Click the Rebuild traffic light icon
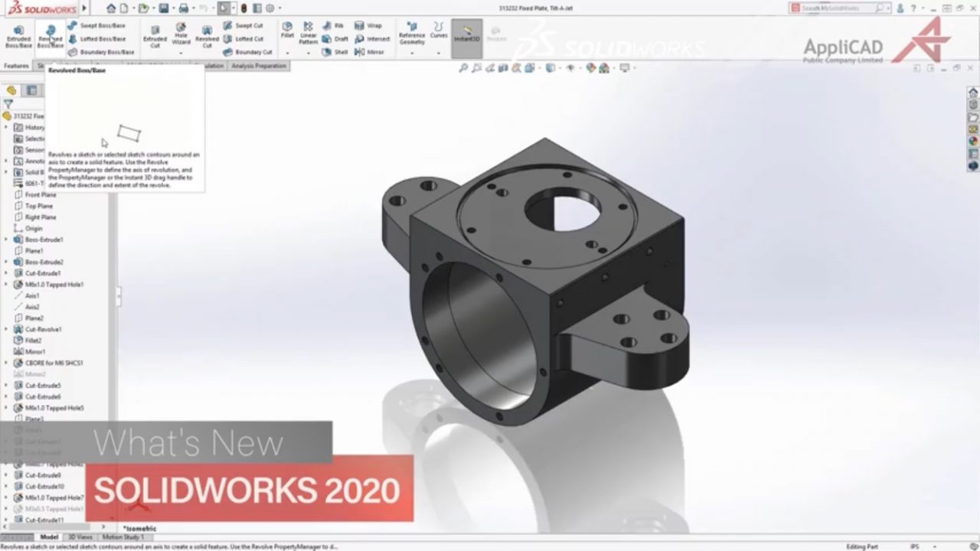Viewport: 980px width, 551px height. [x=243, y=8]
